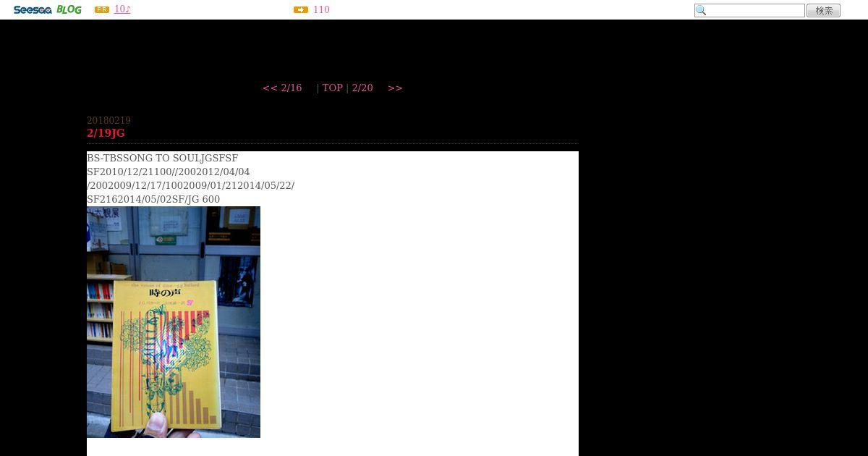The height and width of the screenshot is (456, 868).
Task: Open the "110" header link
Action: (x=321, y=9)
